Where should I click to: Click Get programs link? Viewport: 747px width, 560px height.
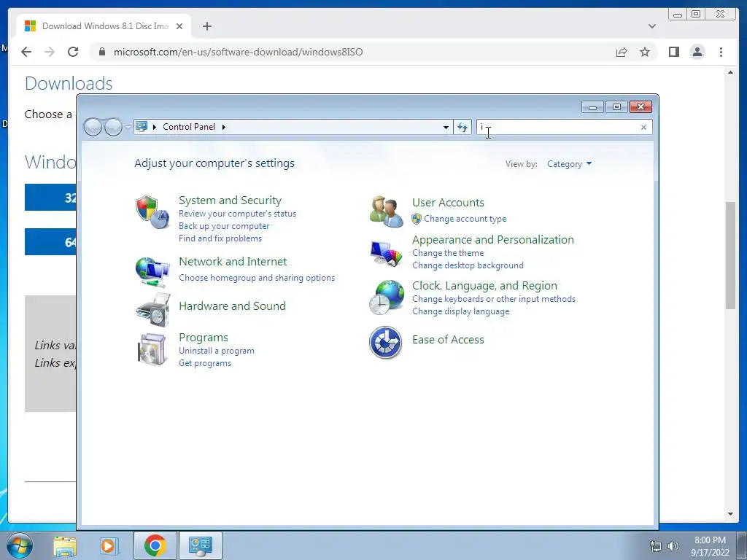(x=205, y=363)
